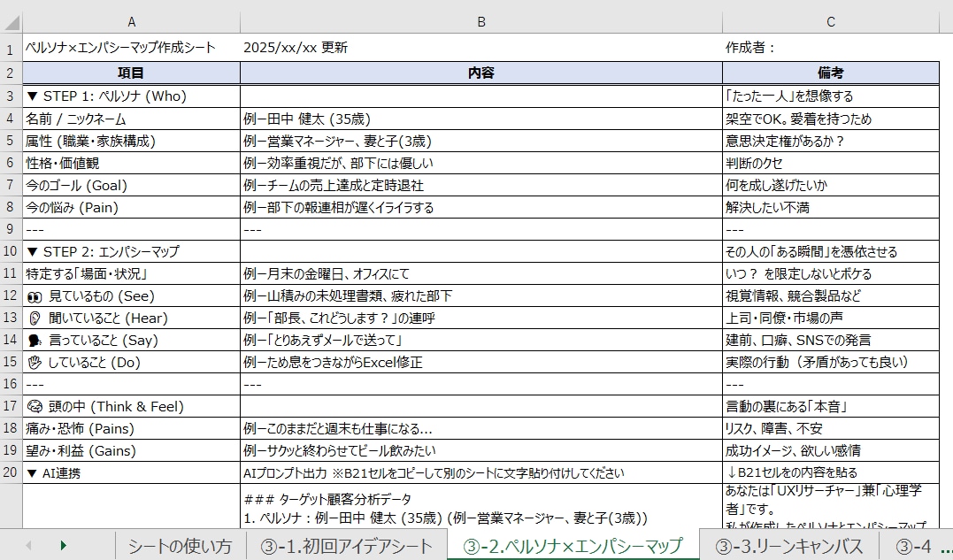Viewport: 953px width, 560px height.
Task: Click the note その人の「ある瞬間」を憑依させる
Action: [831, 251]
